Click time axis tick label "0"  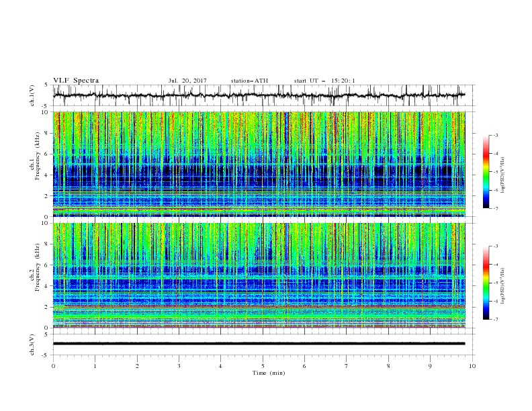pyautogui.click(x=53, y=366)
